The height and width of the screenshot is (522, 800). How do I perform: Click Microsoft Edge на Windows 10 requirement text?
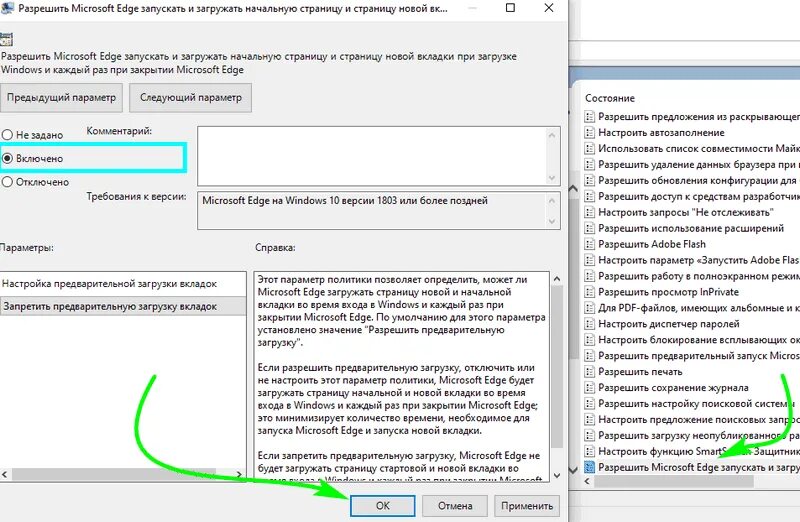[x=345, y=201]
